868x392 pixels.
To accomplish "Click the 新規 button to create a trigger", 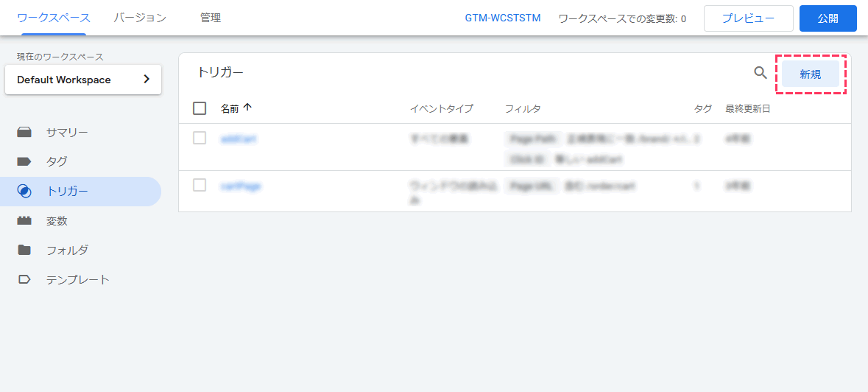I will (811, 74).
